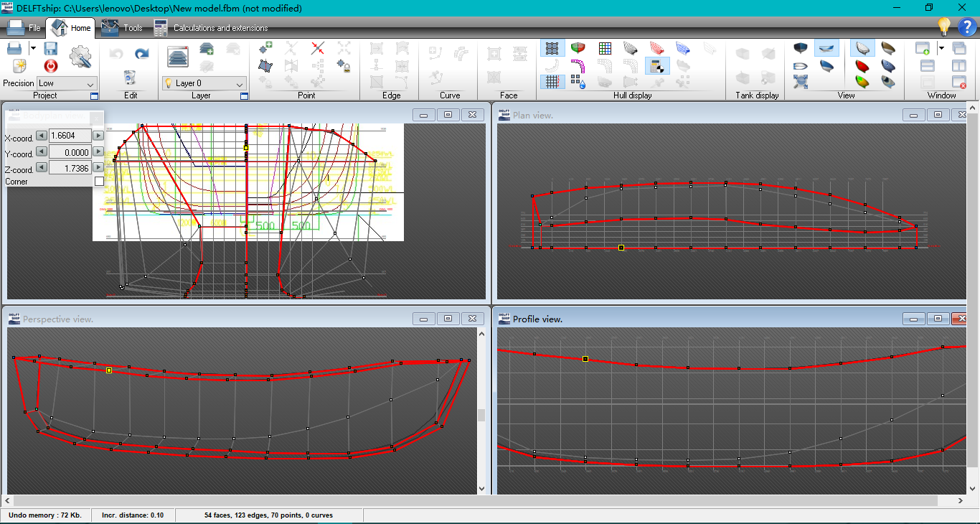Toggle the Corner checkbox
Image resolution: width=980 pixels, height=524 pixels.
[99, 182]
